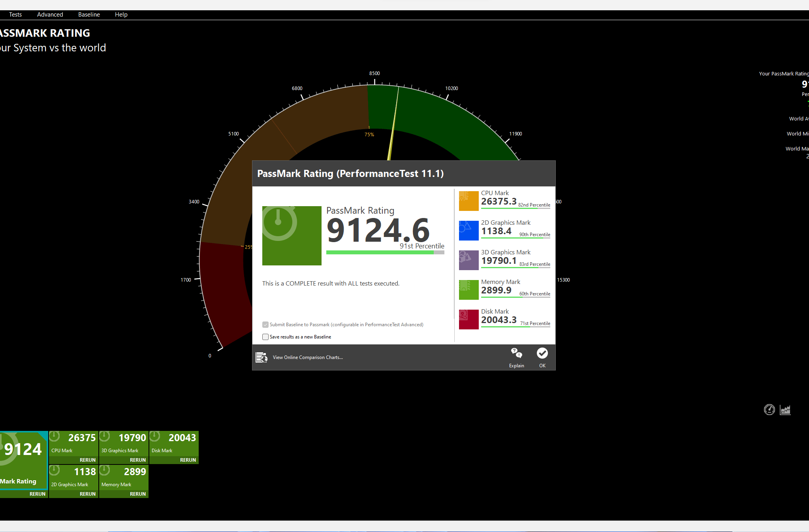Click the clock icon on CPU Mark tile
The width and height of the screenshot is (809, 532).
[x=55, y=436]
